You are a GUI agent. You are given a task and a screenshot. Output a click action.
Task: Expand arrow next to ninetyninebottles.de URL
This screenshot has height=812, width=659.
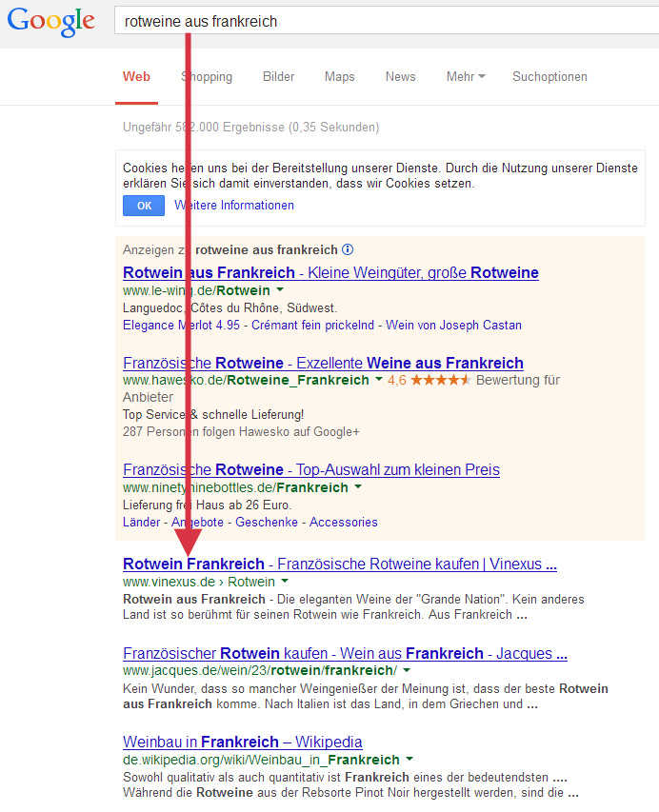click(358, 486)
